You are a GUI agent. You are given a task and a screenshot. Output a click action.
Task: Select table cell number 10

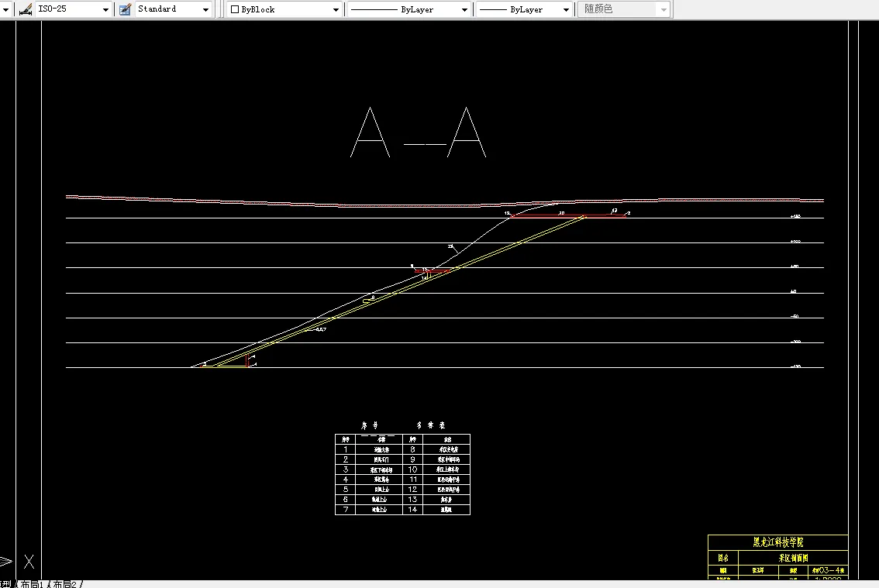[x=412, y=469]
